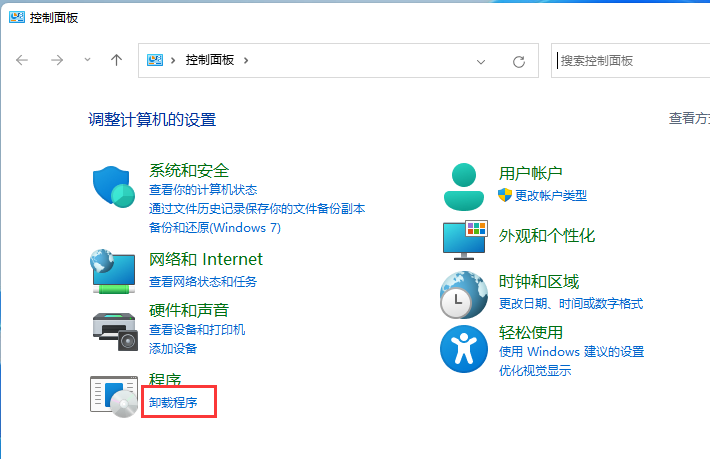Click the User Accounts person icon
Screen dimensions: 710x459
464,186
